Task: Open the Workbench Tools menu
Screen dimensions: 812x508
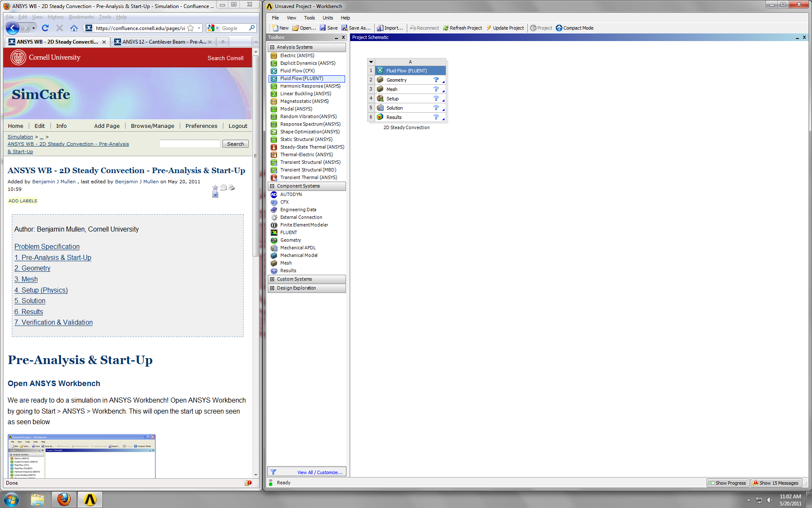Action: coord(309,18)
